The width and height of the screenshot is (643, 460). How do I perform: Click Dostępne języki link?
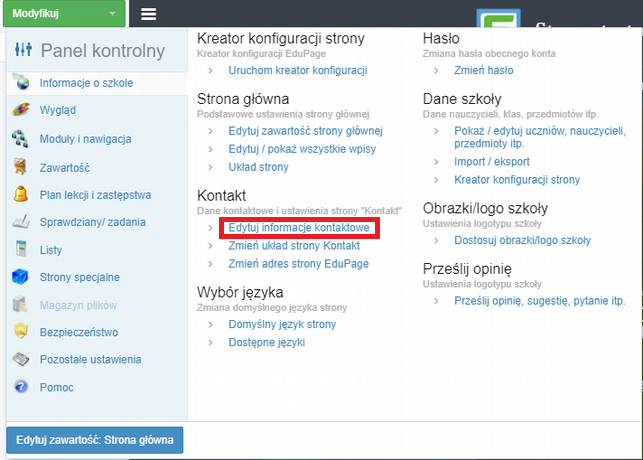click(x=267, y=342)
